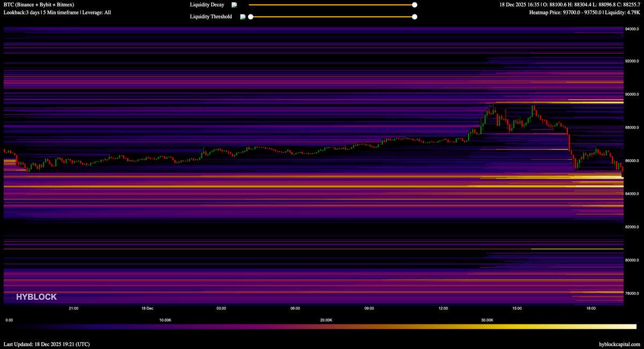Click the 09:00 time axis label
Screen dimensions: 644x349
coord(369,308)
